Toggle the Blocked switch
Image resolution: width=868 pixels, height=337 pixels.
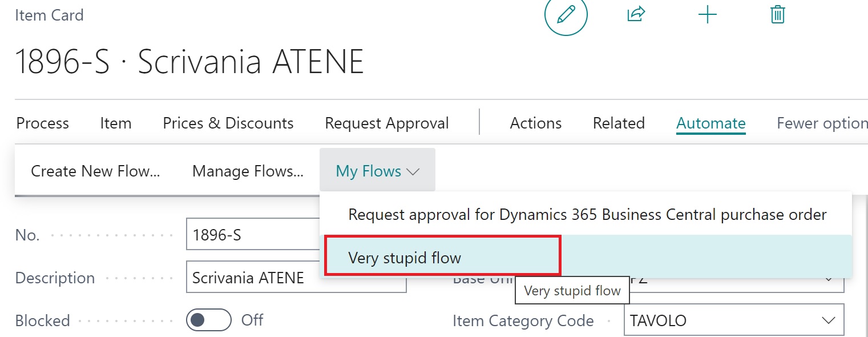tap(209, 320)
